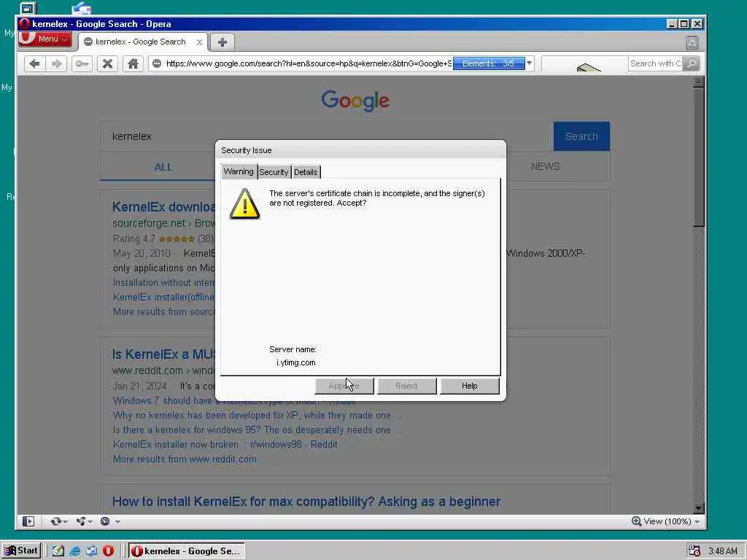Click the Wand password key icon
The height and width of the screenshot is (560, 747).
[82, 63]
